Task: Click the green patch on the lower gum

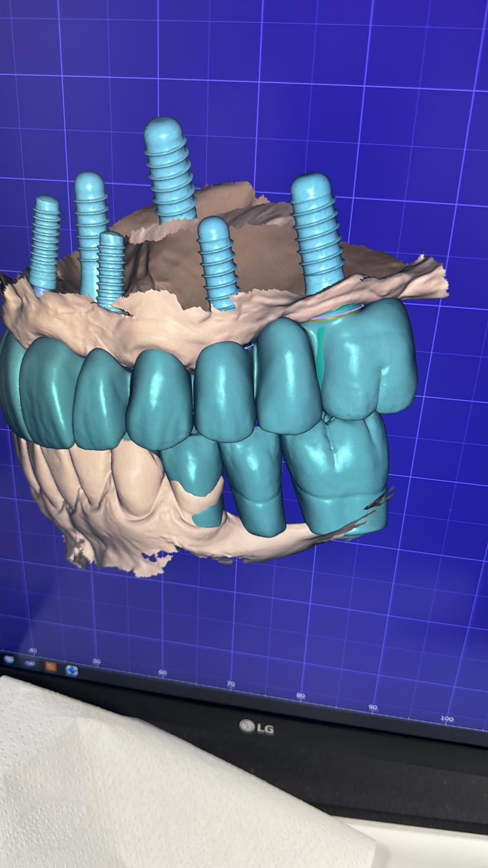Action: (x=203, y=515)
